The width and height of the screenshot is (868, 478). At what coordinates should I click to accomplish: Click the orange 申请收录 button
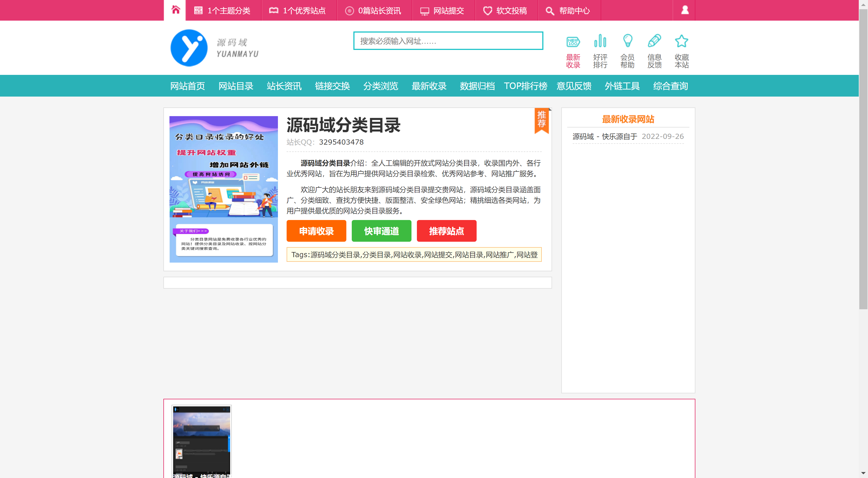click(x=316, y=231)
